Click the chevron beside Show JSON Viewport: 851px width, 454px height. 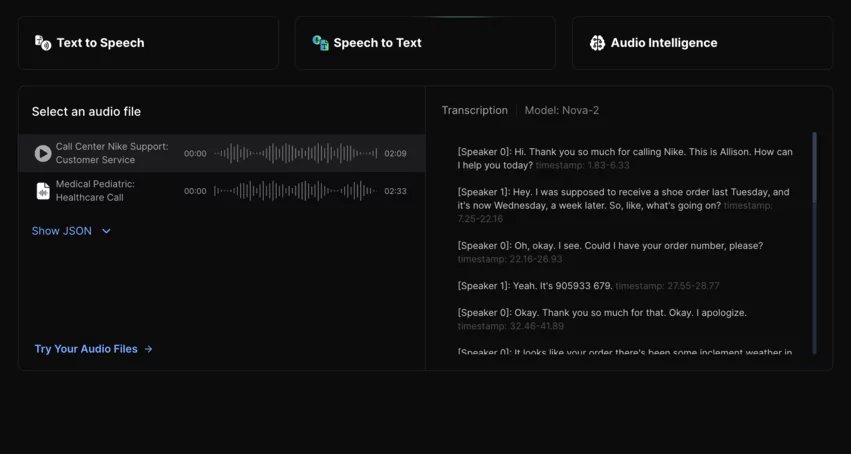tap(106, 232)
